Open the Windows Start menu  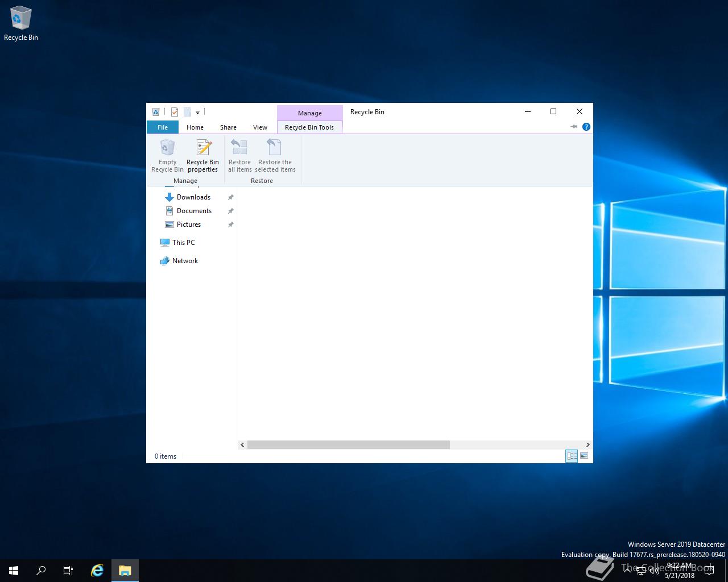(x=14, y=571)
